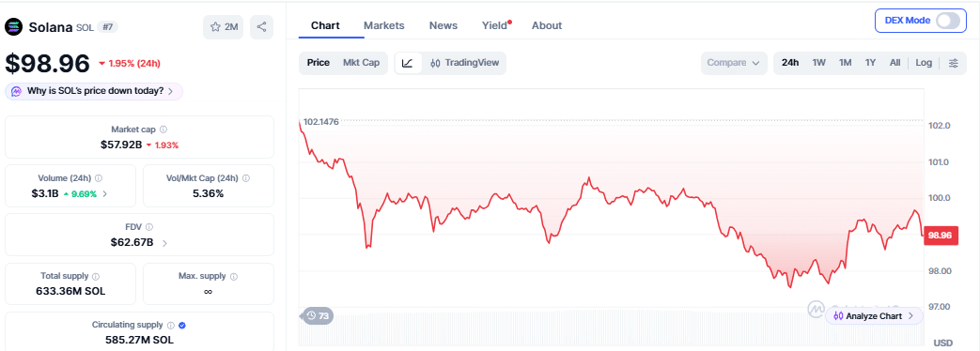Click the $57.92B market cap value
Viewport: 980px width, 351px height.
pyautogui.click(x=121, y=145)
